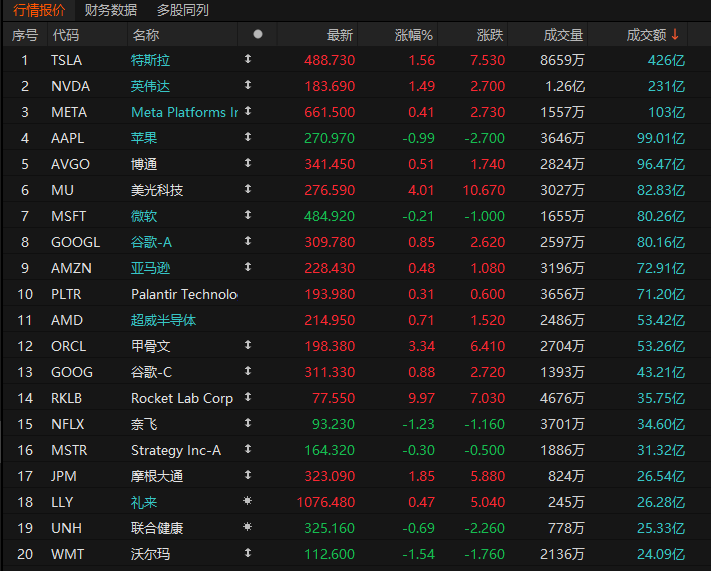Sort by 最新 price column header
This screenshot has height=571, width=711.
340,35
